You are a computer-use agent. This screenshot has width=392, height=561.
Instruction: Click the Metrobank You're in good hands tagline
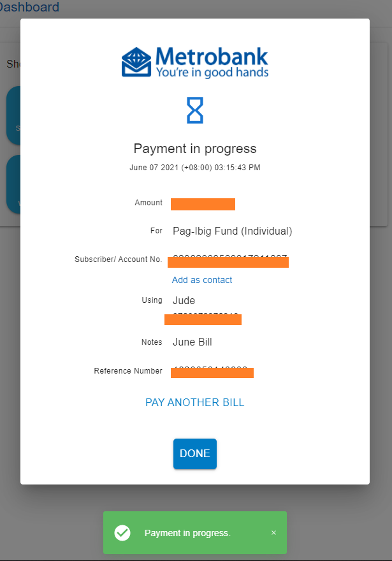point(212,72)
